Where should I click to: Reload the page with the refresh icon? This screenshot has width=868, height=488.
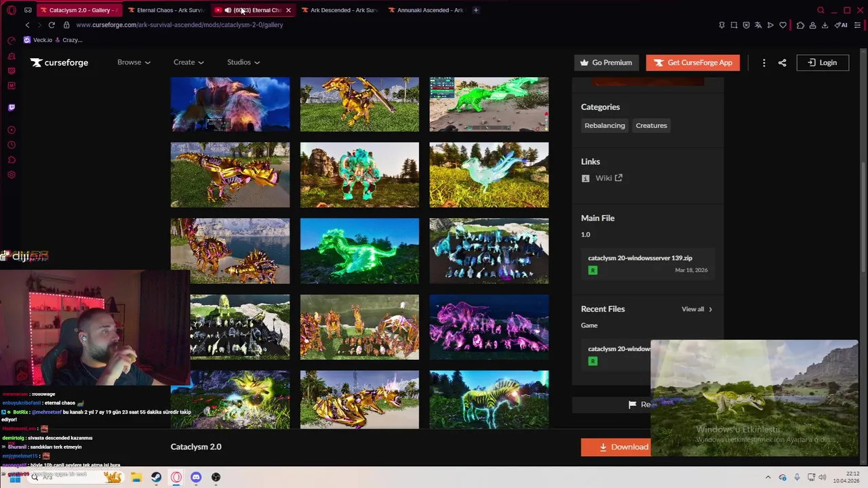pyautogui.click(x=52, y=25)
